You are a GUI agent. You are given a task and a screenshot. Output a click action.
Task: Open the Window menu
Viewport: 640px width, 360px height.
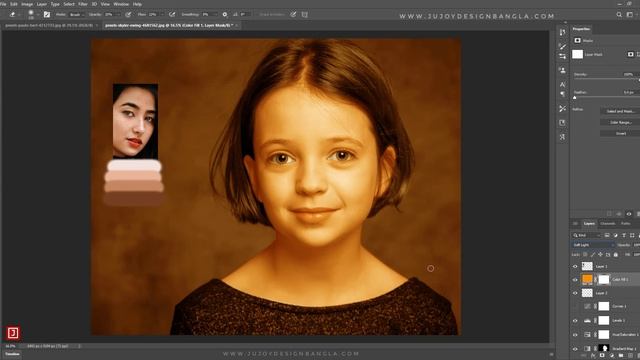[121, 4]
